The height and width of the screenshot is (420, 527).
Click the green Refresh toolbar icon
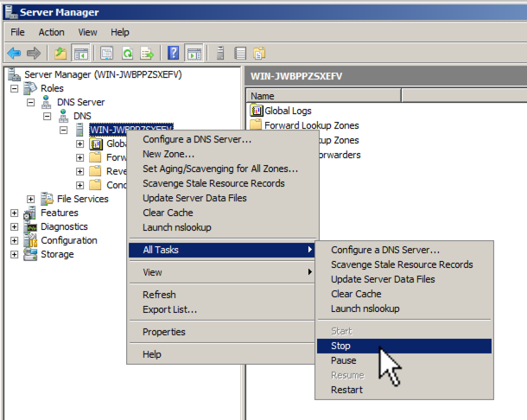[127, 53]
